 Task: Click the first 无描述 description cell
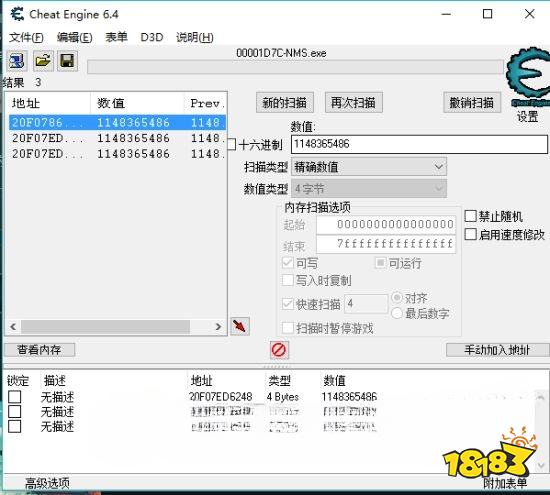click(58, 397)
